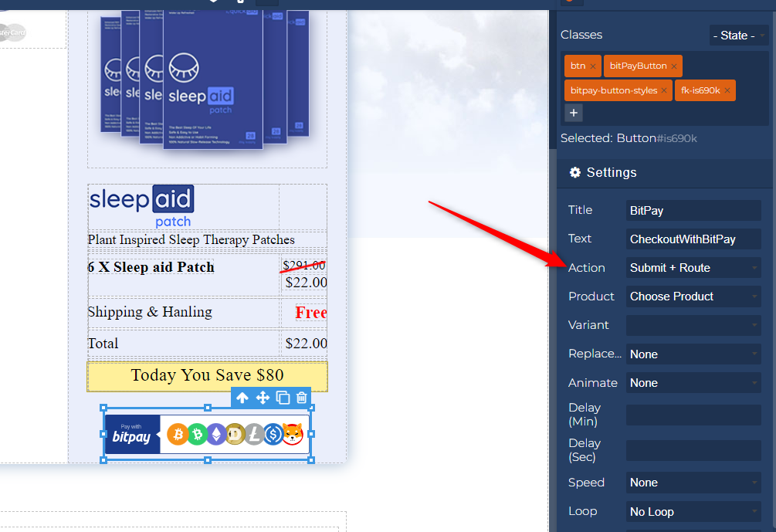
Task: Open the Action dropdown set to Submit + Route
Action: (693, 268)
